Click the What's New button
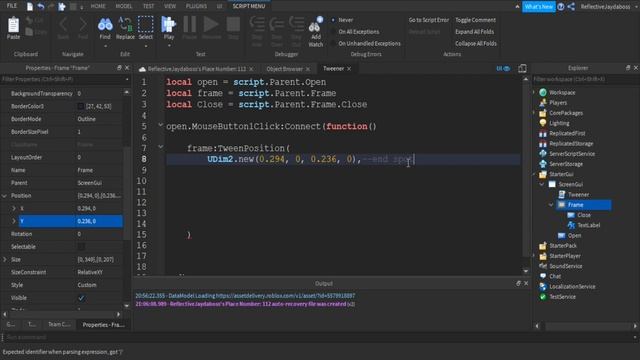Viewport: 640px width, 360px height. coord(538,7)
